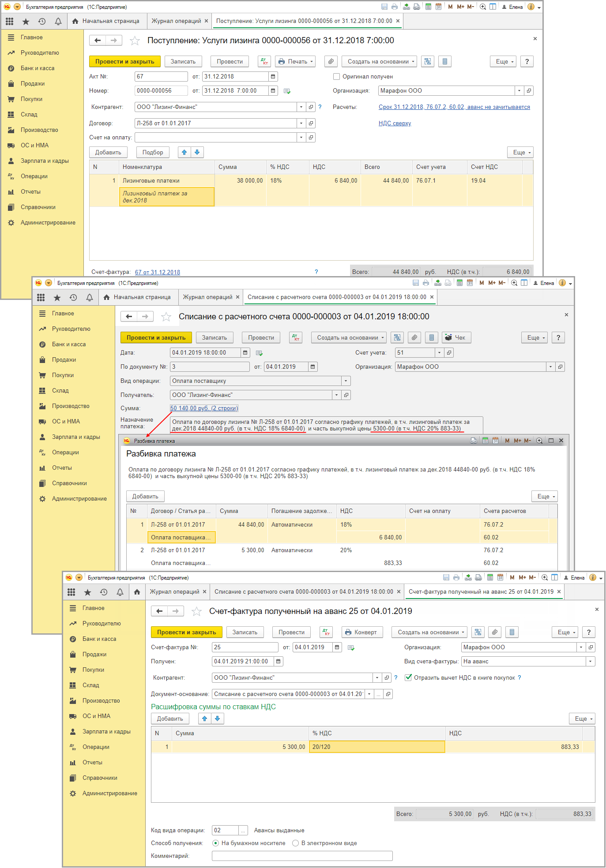The width and height of the screenshot is (606, 868).
Task: Open Справочники section in Счет-фактура window
Action: pyautogui.click(x=100, y=778)
